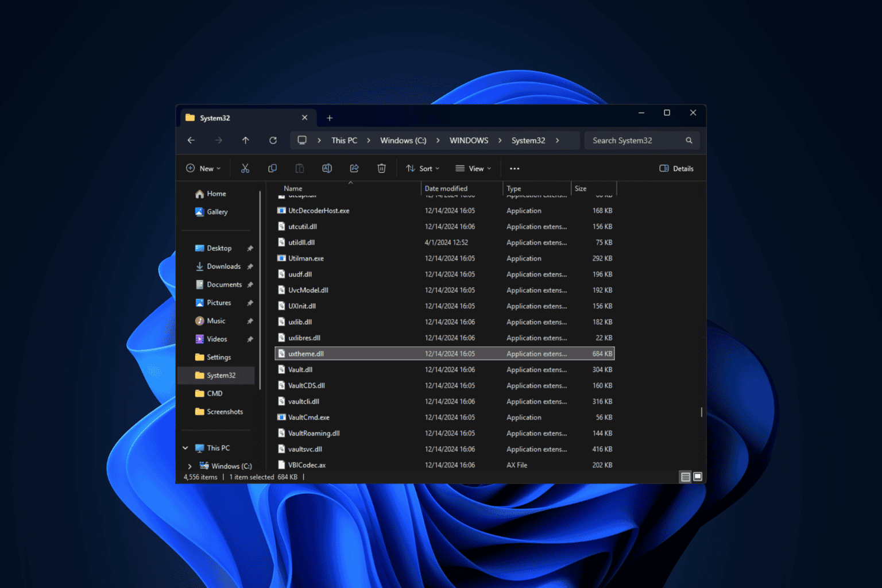Viewport: 882px width, 588px height.
Task: Collapse the This PC tree node
Action: 185,448
